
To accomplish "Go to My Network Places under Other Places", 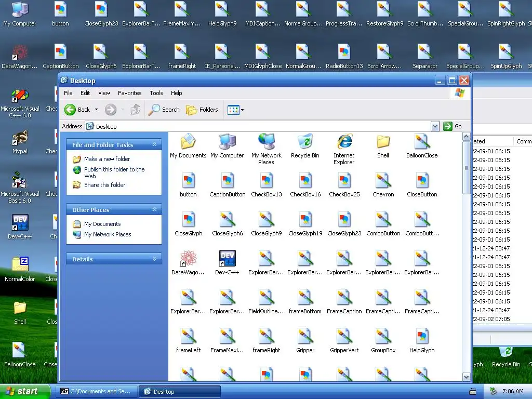I will [x=108, y=234].
